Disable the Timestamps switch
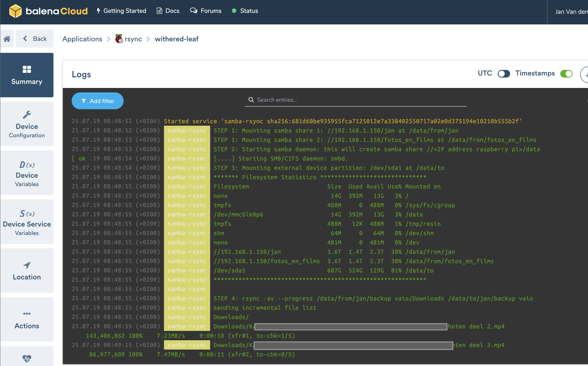588x366 pixels. coord(566,74)
